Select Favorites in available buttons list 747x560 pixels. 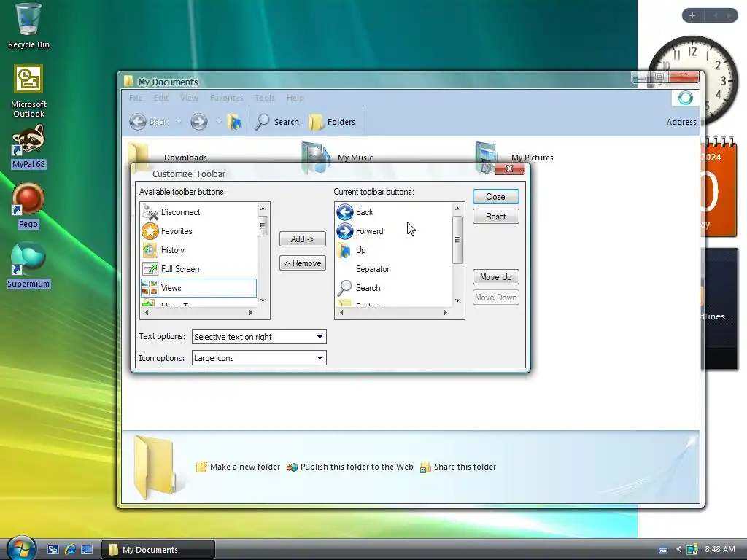pyautogui.click(x=198, y=231)
